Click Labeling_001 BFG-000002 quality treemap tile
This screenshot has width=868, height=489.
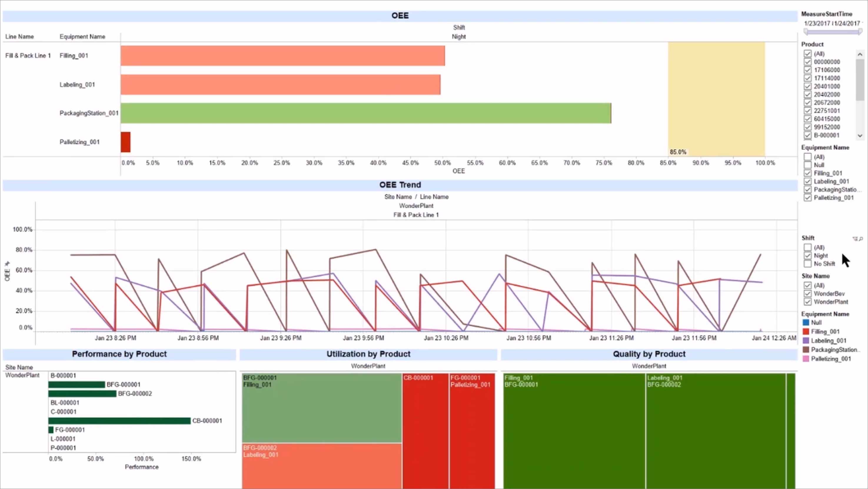coord(716,431)
